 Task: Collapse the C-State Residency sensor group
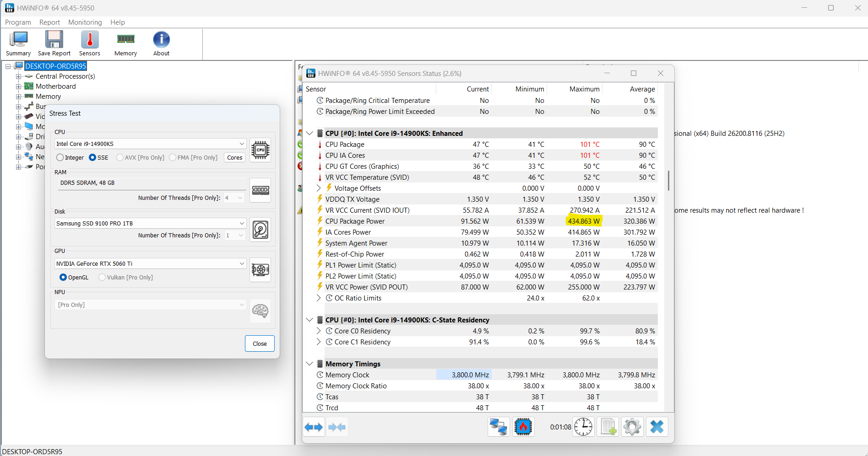click(x=309, y=320)
